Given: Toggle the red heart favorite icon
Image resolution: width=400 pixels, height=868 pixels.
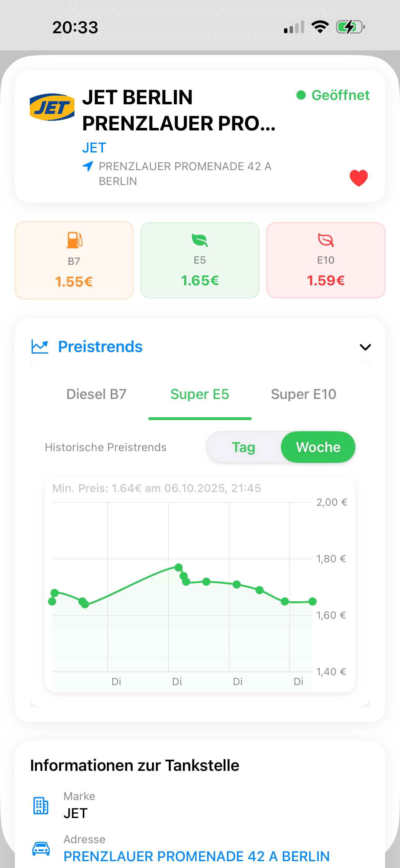Looking at the screenshot, I should [358, 178].
